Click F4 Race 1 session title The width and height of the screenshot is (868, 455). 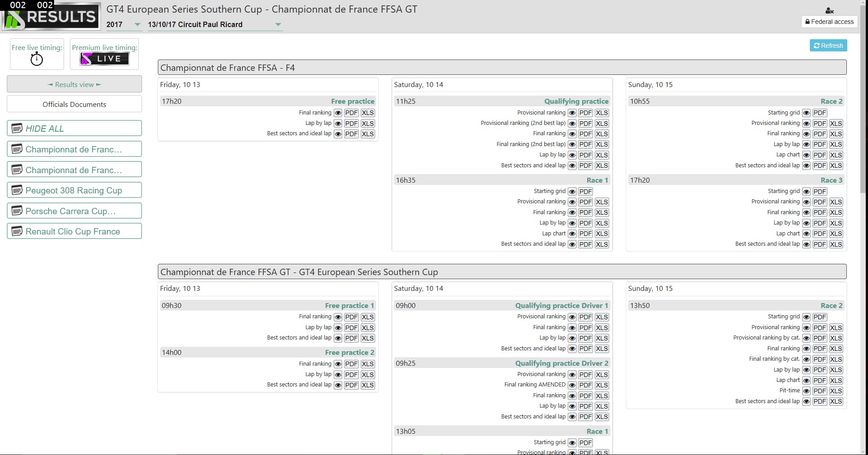597,180
